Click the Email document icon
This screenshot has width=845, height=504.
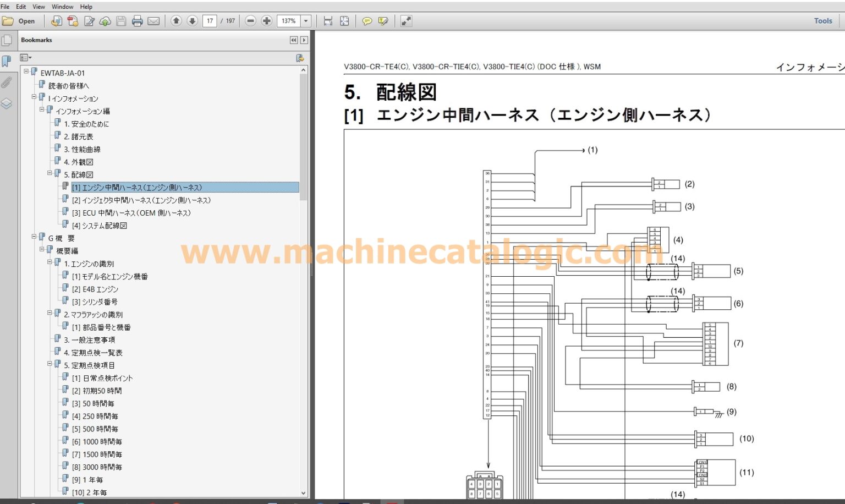[x=153, y=21]
